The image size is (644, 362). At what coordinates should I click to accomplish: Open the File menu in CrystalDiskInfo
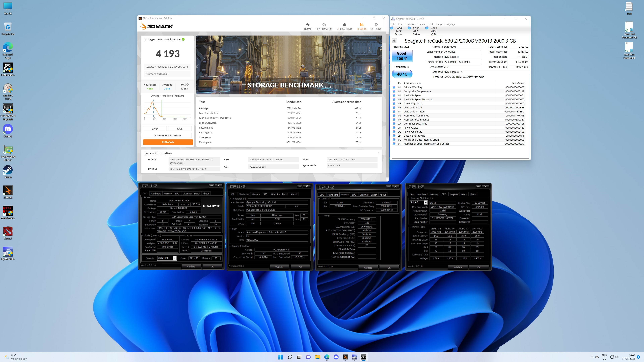(393, 24)
